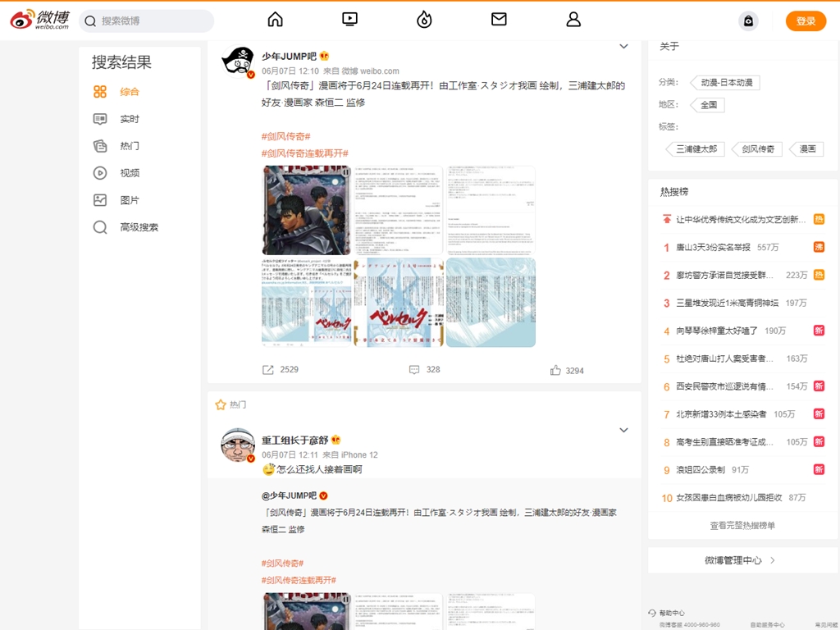840x630 pixels.
Task: Open the messages envelope icon
Action: pyautogui.click(x=499, y=20)
